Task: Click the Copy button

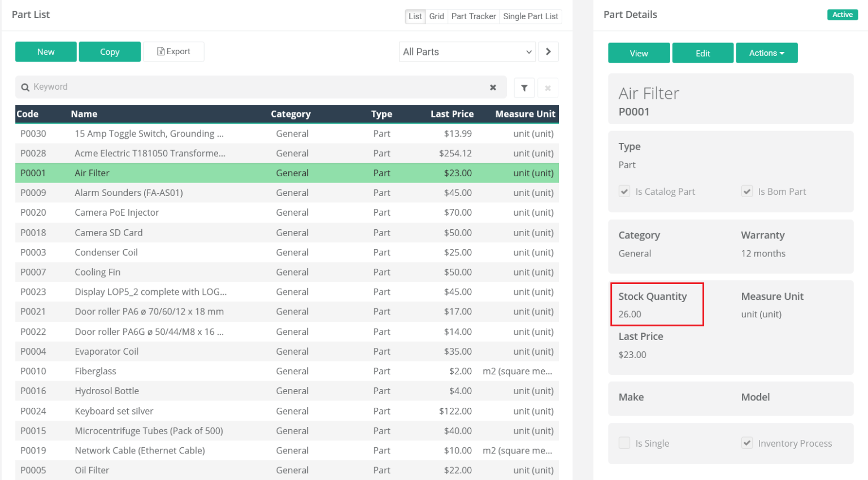Action: [110, 51]
